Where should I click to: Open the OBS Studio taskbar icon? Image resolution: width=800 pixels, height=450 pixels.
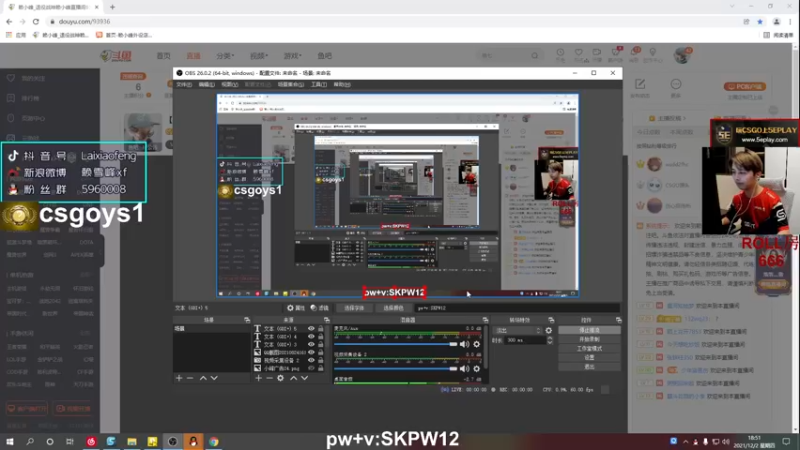coord(172,441)
